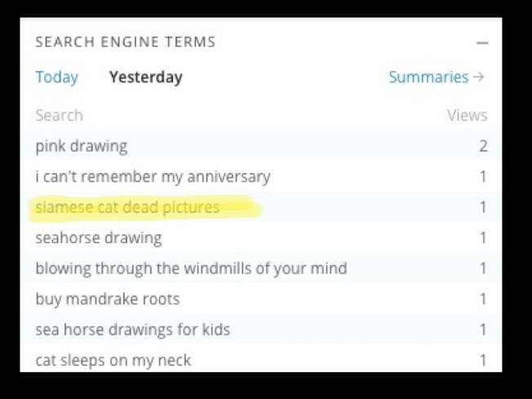Click the 'buy mandrake roots' term
Viewport: 532px width, 399px height.
point(107,299)
